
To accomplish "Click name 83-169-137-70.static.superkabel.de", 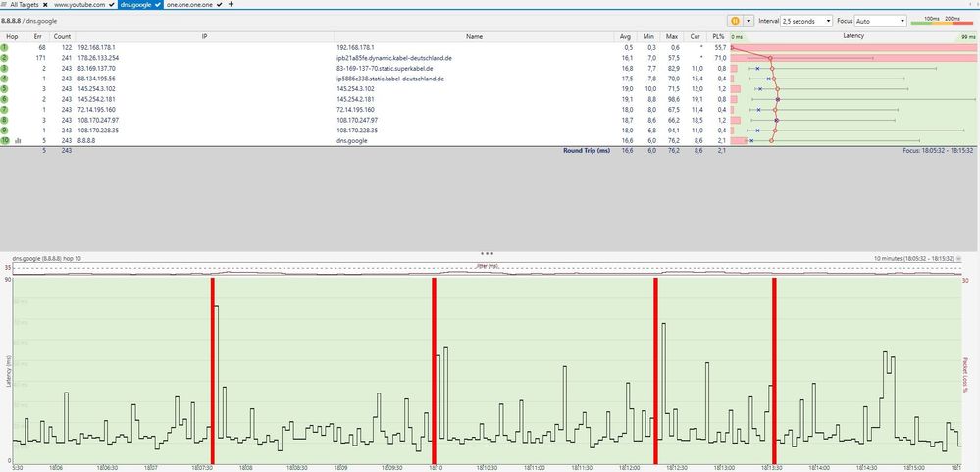I will coord(385,68).
